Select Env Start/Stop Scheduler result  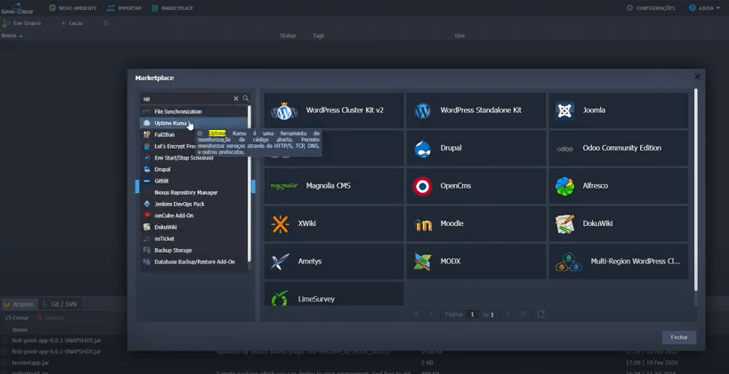194,158
